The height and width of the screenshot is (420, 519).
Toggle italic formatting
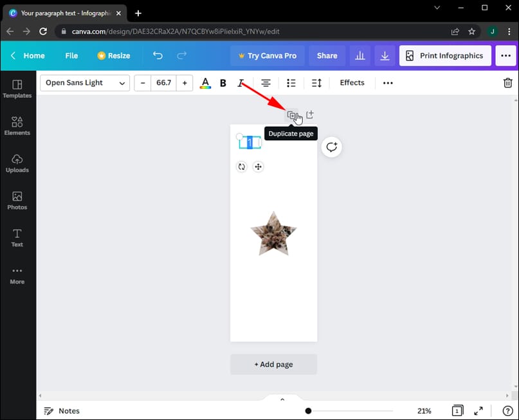pyautogui.click(x=241, y=83)
